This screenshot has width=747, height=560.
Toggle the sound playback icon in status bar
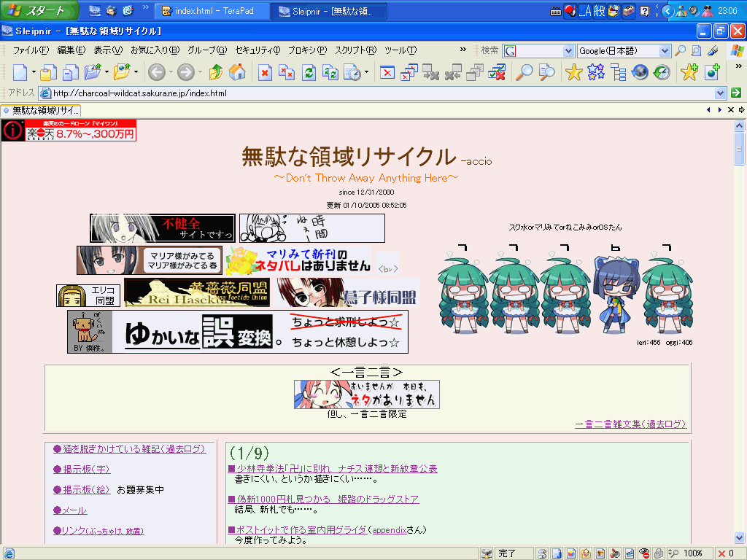click(x=615, y=553)
